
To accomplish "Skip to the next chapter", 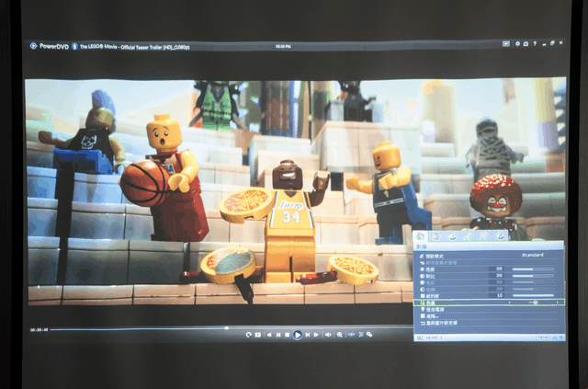I will (308, 335).
